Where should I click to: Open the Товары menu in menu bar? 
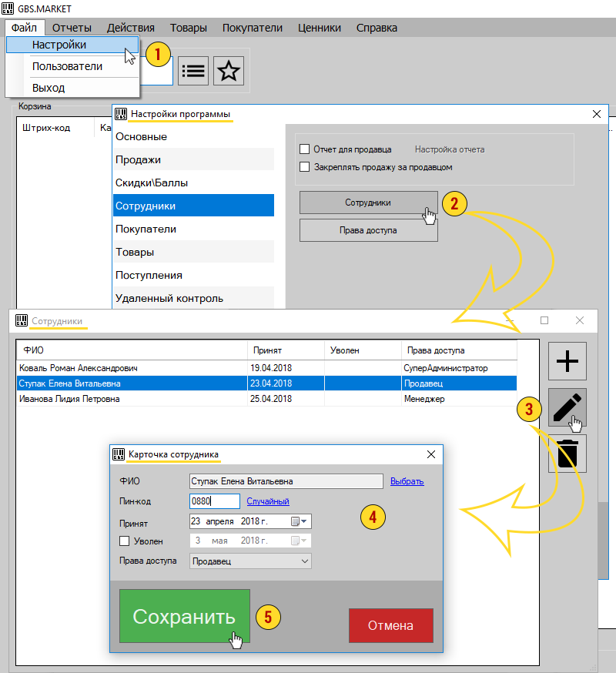coord(189,28)
